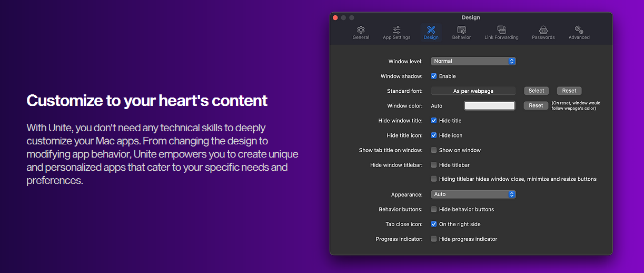Click the On reset window color note
Screen dimensions: 644x273
(576, 105)
